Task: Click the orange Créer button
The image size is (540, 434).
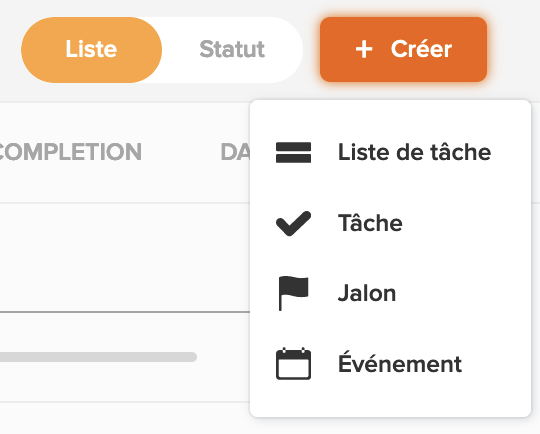Action: click(403, 50)
